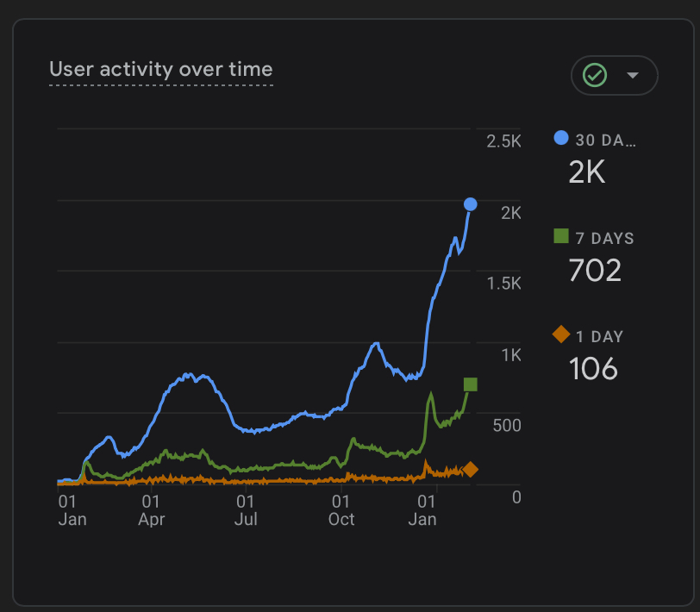Viewport: 700px width, 612px height.
Task: Click the 01 Oct x-axis label
Action: 341,510
